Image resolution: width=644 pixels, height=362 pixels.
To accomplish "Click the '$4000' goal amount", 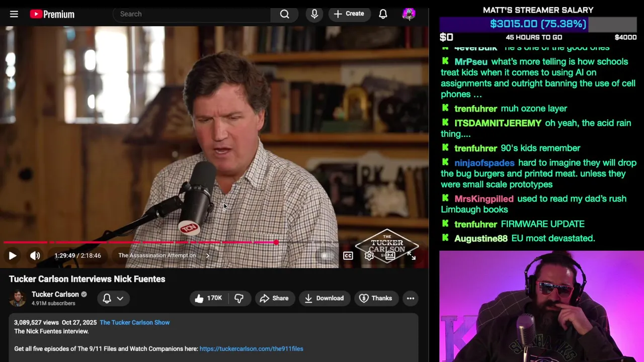I will pyautogui.click(x=625, y=37).
